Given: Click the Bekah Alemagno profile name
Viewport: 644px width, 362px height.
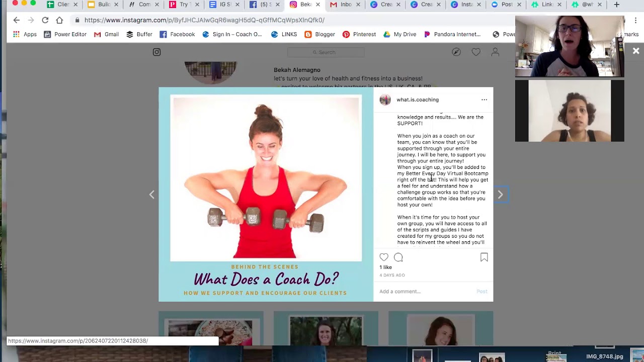Looking at the screenshot, I should (297, 70).
